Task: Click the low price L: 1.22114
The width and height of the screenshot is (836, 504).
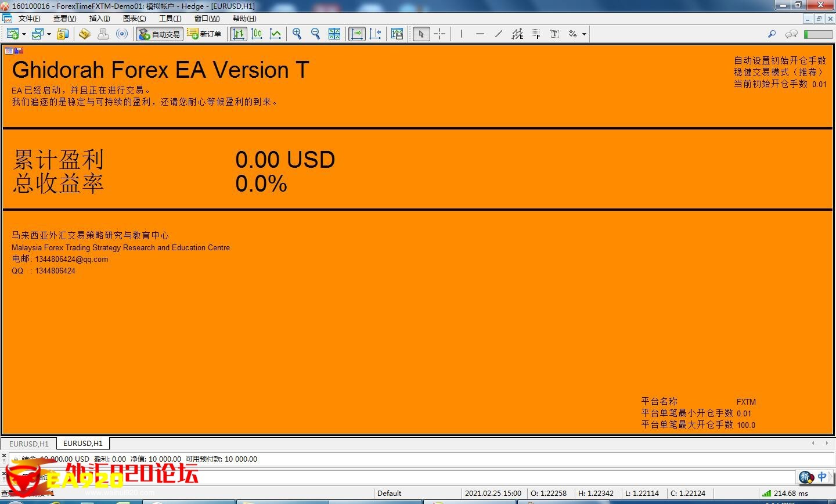Action: tap(642, 494)
